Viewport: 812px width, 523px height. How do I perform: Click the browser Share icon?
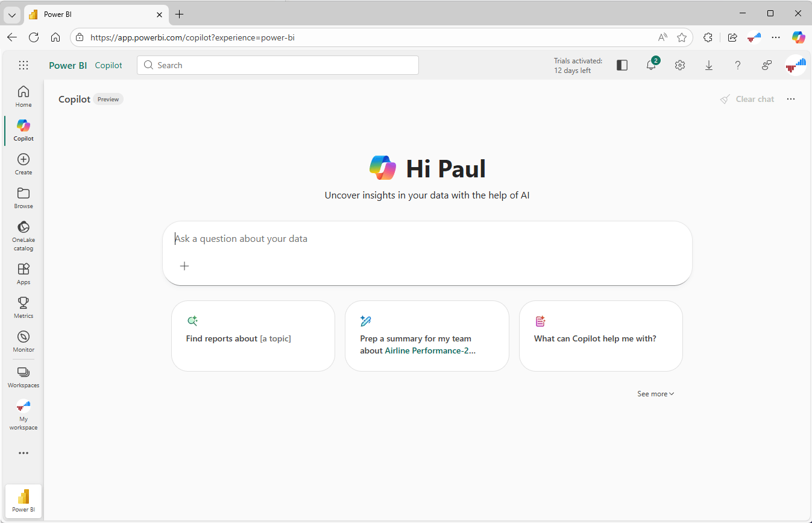pos(732,37)
